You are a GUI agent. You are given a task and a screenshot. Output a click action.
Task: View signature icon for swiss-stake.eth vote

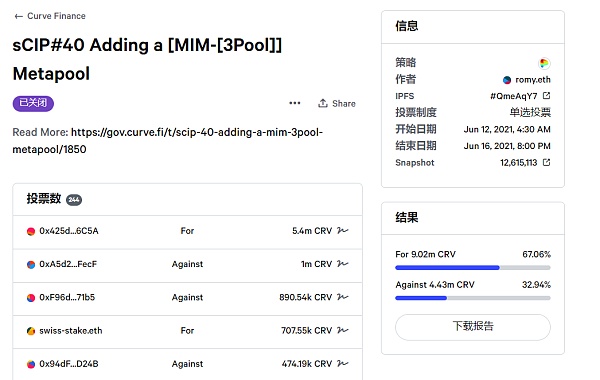pyautogui.click(x=342, y=330)
